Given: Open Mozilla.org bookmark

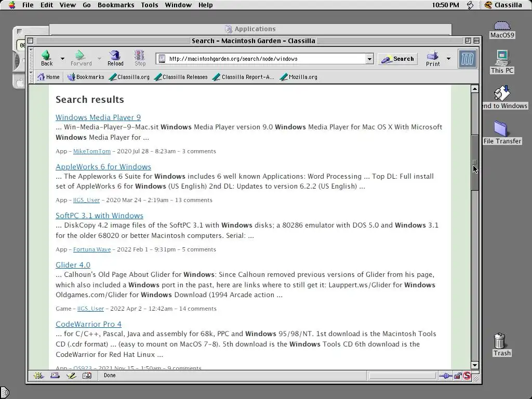Looking at the screenshot, I should click(x=299, y=77).
